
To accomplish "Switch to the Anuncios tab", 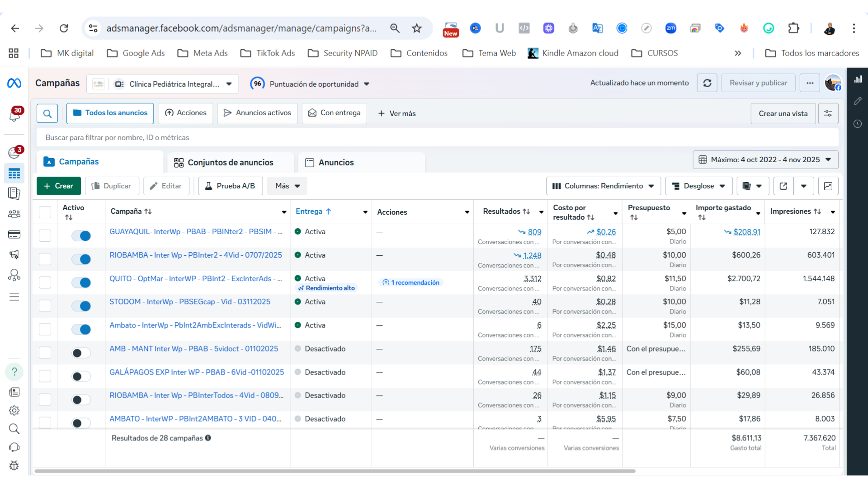I will [335, 163].
